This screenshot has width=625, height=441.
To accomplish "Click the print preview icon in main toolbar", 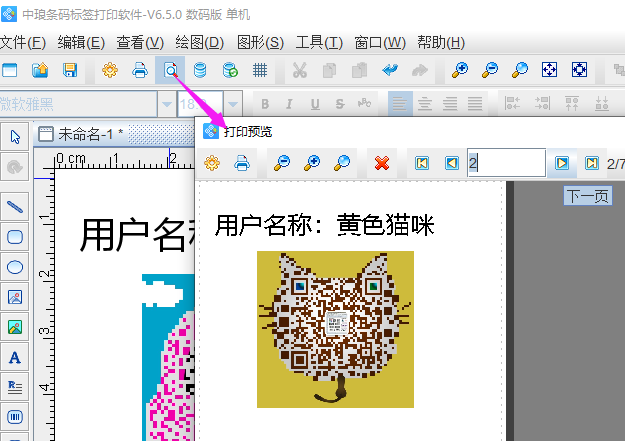I will coord(171,70).
